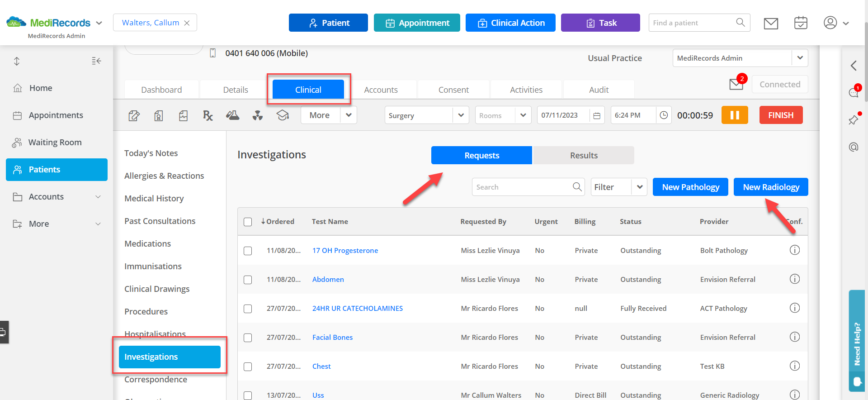Click the pathology flask icon in toolbar
Image resolution: width=868 pixels, height=400 pixels.
click(232, 116)
